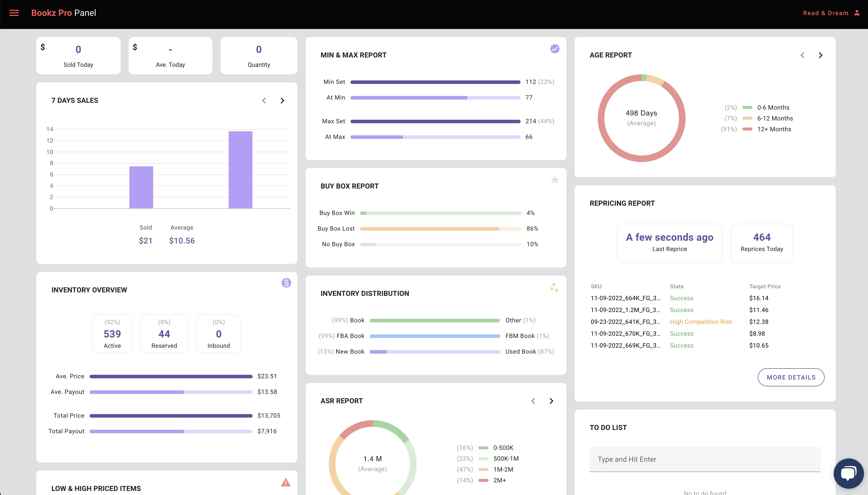This screenshot has width=868, height=495.
Task: Click the Min & Max verified badge icon
Action: (x=555, y=49)
